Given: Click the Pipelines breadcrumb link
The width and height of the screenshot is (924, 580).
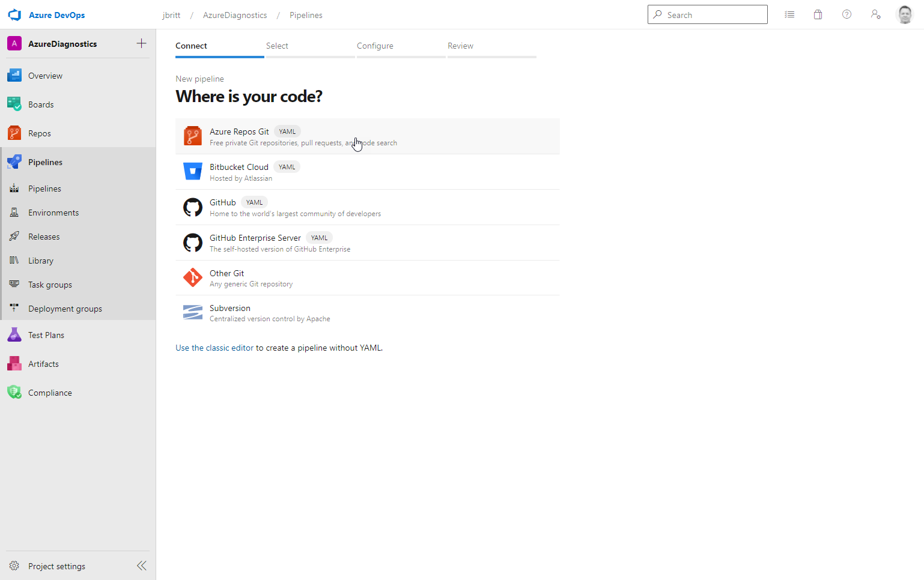Looking at the screenshot, I should [x=306, y=15].
